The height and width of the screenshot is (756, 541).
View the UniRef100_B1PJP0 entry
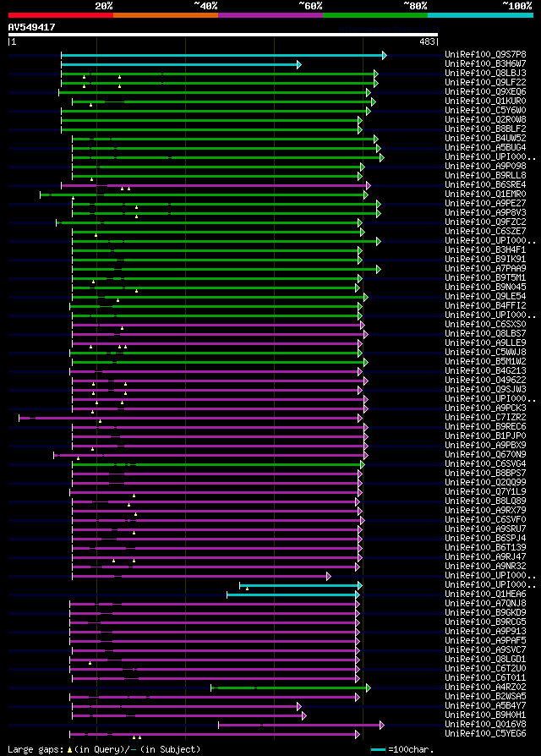click(485, 436)
